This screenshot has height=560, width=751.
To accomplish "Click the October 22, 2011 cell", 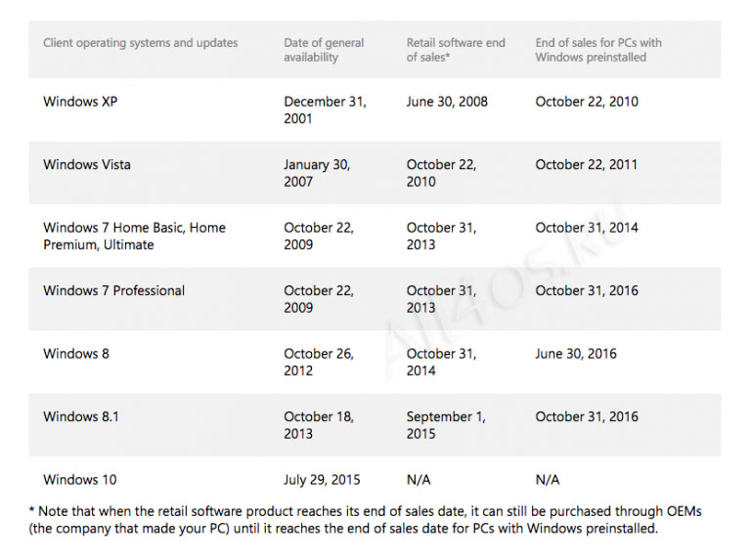I will coord(587,164).
